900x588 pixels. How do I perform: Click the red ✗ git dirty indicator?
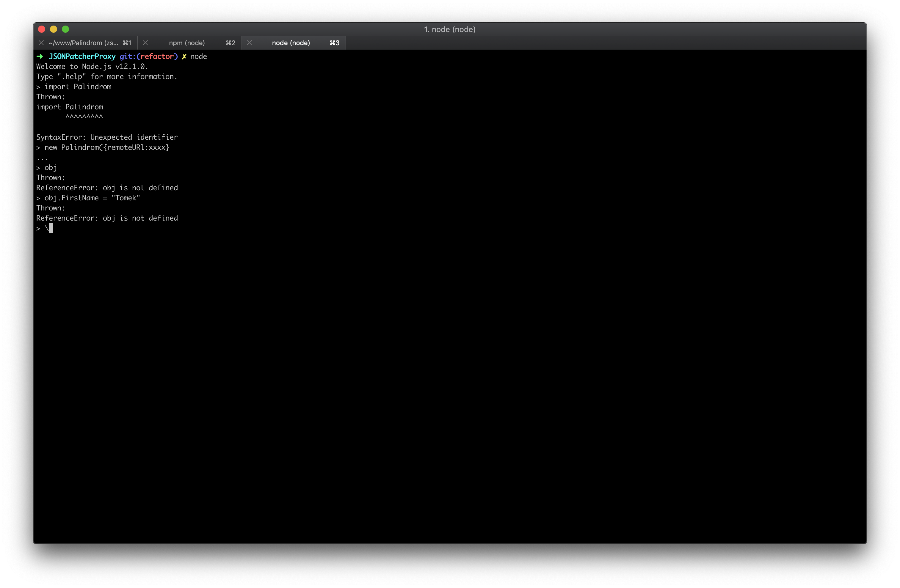click(x=184, y=56)
